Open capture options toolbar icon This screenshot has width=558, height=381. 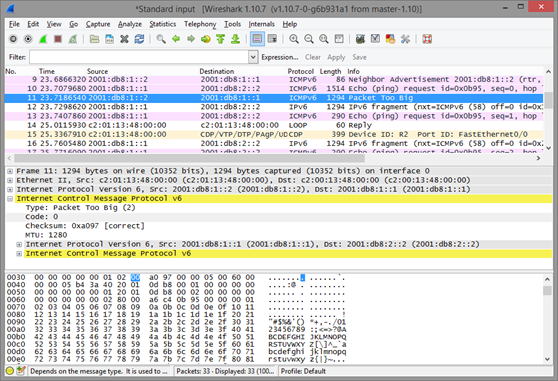pyautogui.click(x=28, y=39)
